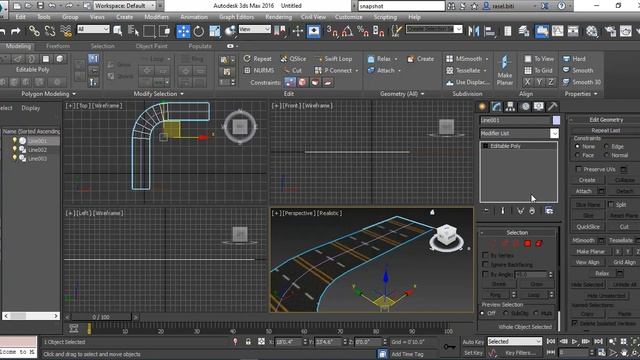Open the Create command panel tab
This screenshot has height=360, width=640.
coord(482,107)
